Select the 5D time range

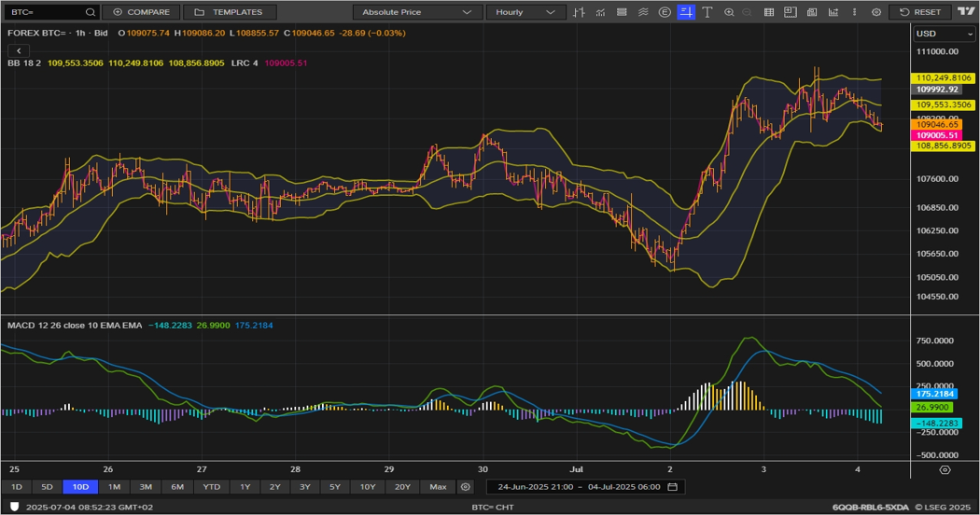[x=47, y=487]
